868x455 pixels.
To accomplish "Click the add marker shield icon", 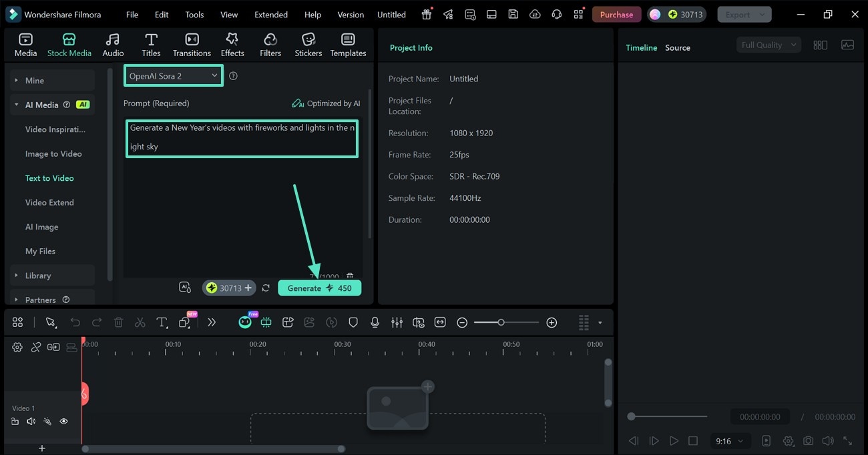I will pos(353,322).
